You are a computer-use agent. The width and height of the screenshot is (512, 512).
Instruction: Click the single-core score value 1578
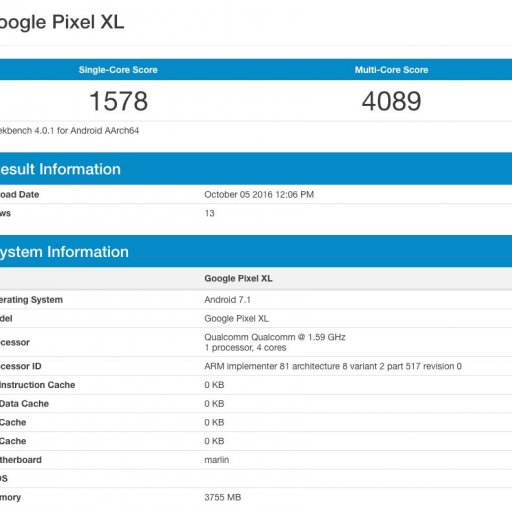[x=118, y=101]
